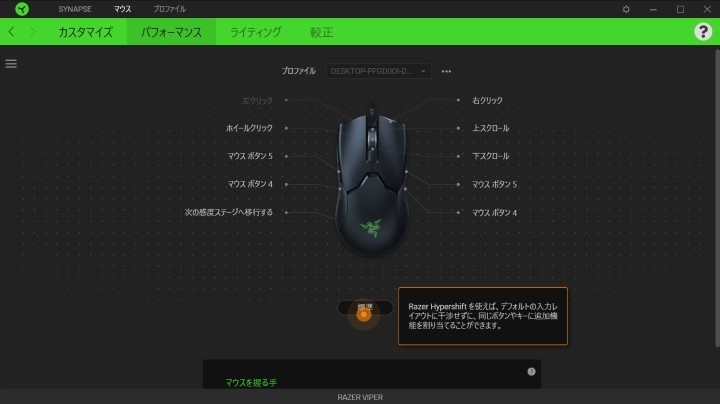This screenshot has width=720, height=404.
Task: Open the hamburger sidebar menu
Action: point(11,64)
